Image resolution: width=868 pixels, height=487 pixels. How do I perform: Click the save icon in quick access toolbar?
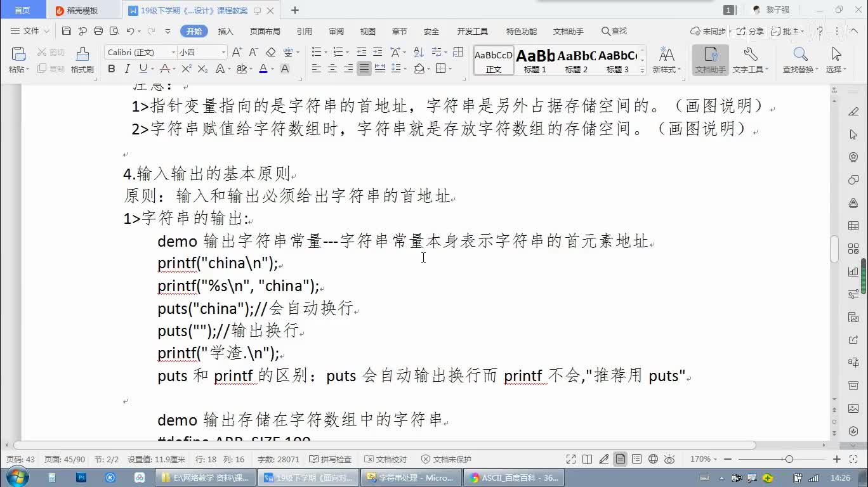(x=67, y=31)
